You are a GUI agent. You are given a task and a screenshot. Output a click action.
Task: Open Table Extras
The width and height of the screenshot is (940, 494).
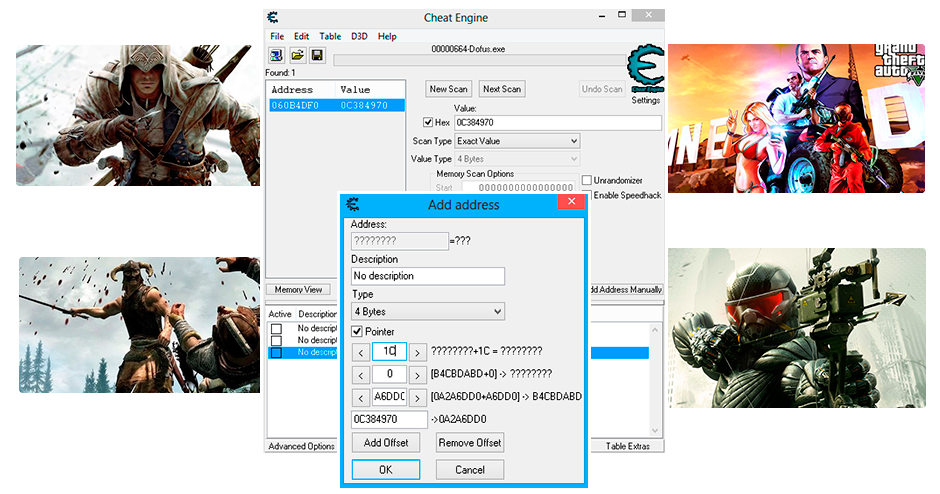coord(627,446)
